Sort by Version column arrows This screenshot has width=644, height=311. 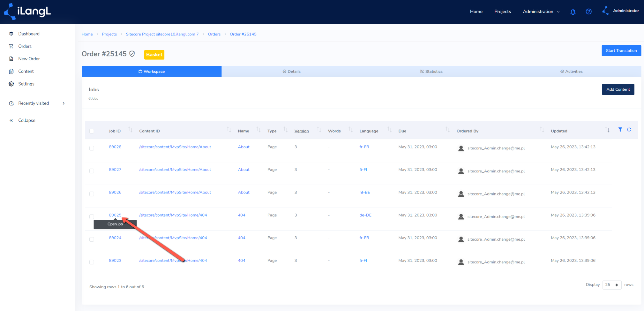tap(319, 129)
